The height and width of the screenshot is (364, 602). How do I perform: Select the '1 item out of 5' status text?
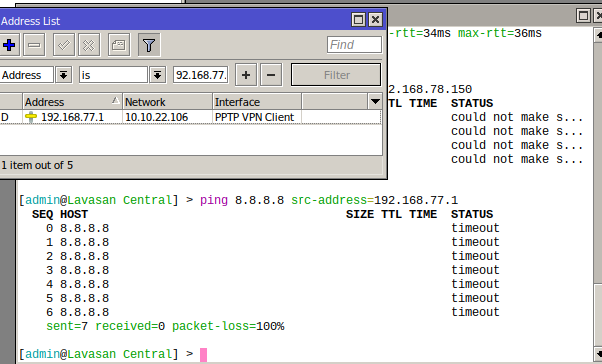tap(37, 165)
